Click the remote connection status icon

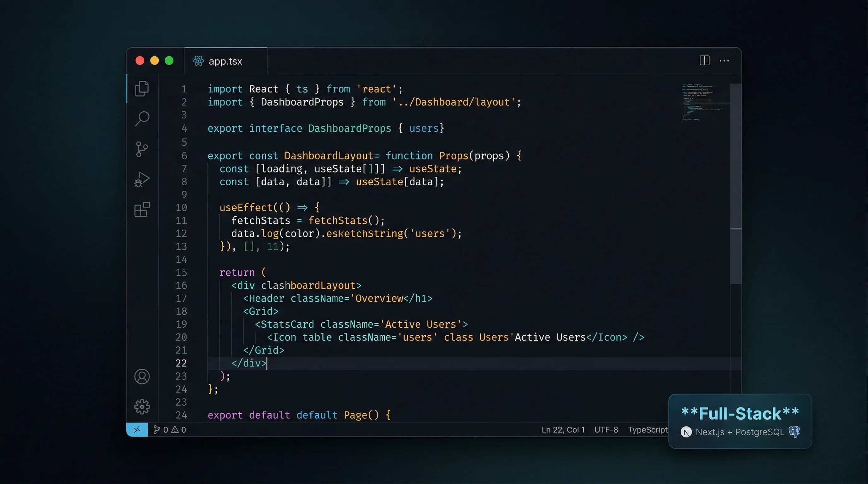(x=137, y=429)
